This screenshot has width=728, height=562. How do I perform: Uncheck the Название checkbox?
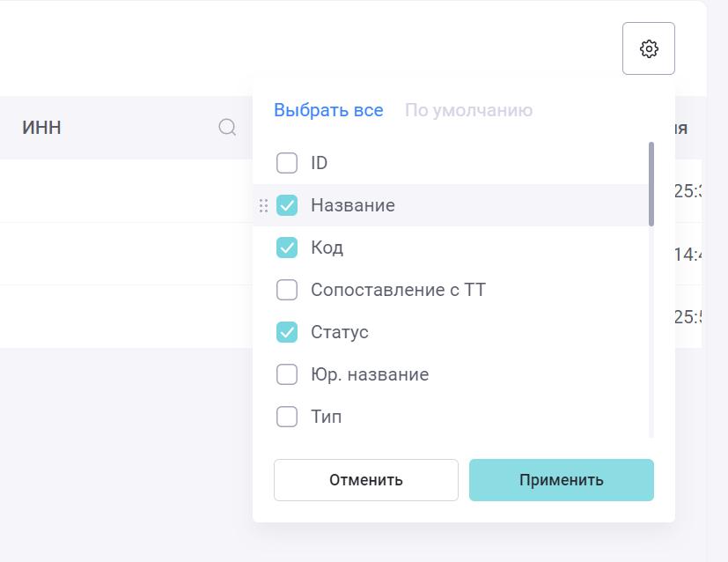pos(287,205)
